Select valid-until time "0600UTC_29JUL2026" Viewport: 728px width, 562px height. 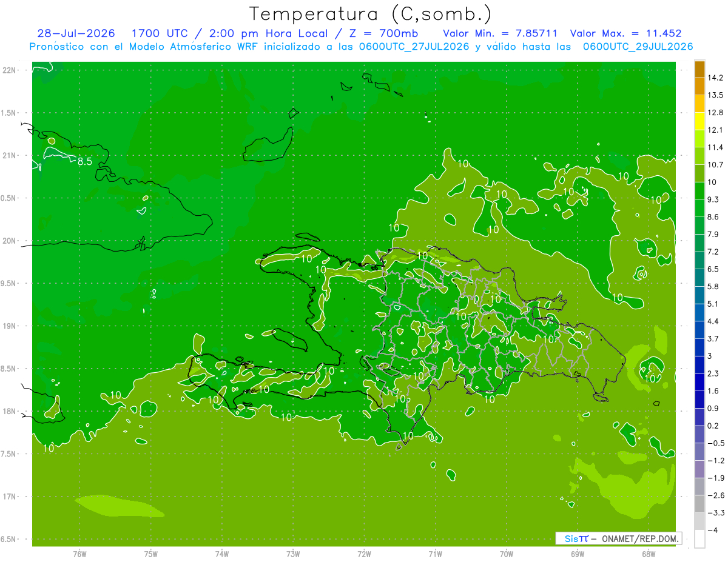click(x=638, y=47)
